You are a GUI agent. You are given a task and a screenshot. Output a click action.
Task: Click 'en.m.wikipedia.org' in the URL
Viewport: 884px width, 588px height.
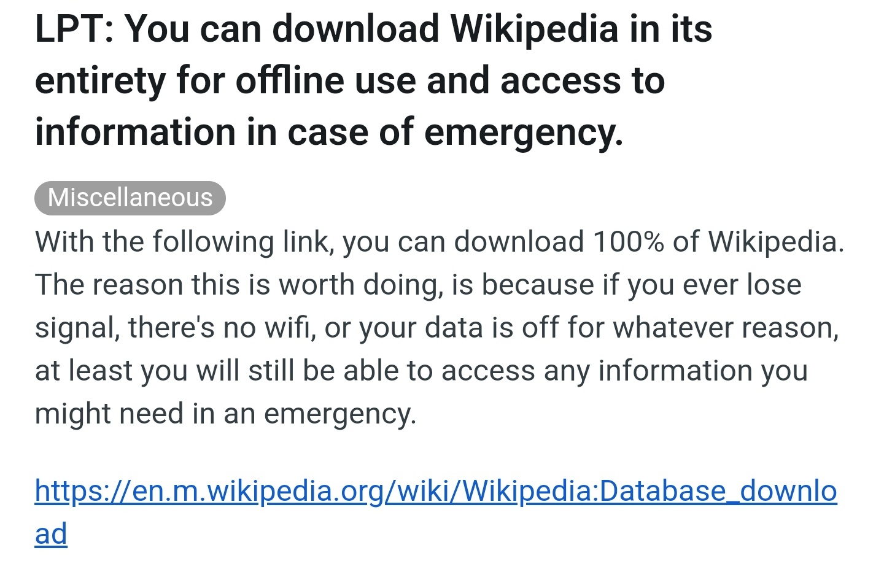[258, 491]
